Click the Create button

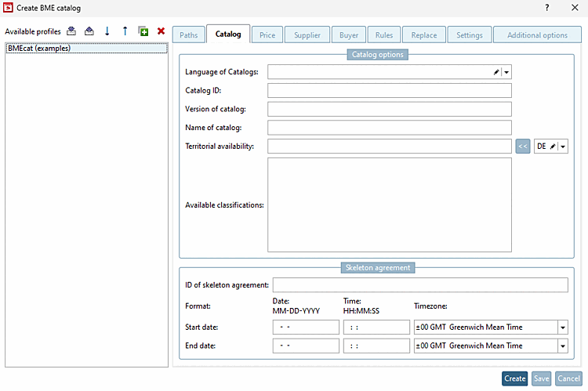click(x=515, y=378)
